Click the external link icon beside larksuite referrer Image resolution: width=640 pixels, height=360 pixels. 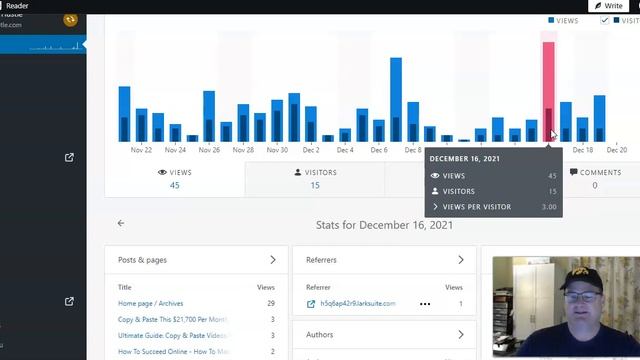311,304
